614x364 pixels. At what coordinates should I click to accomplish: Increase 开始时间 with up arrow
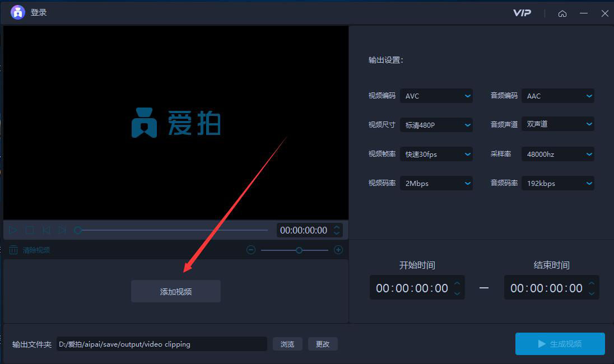[x=457, y=283]
